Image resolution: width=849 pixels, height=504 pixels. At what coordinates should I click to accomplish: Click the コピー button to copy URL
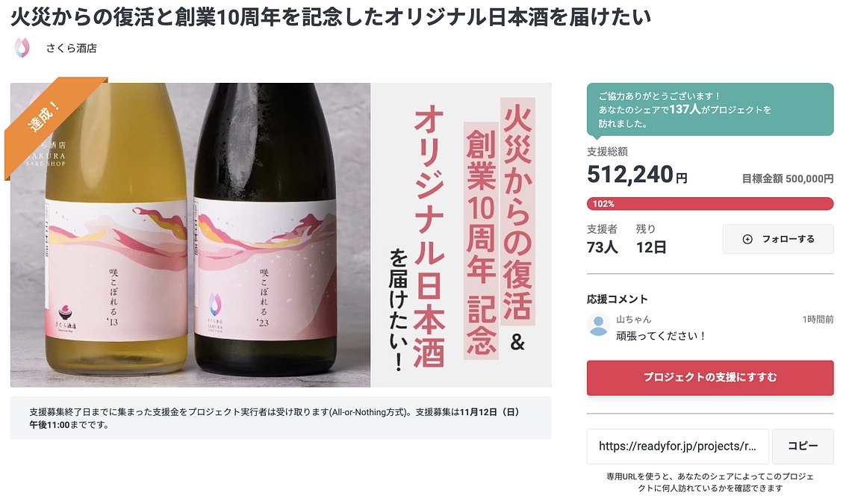pos(802,447)
